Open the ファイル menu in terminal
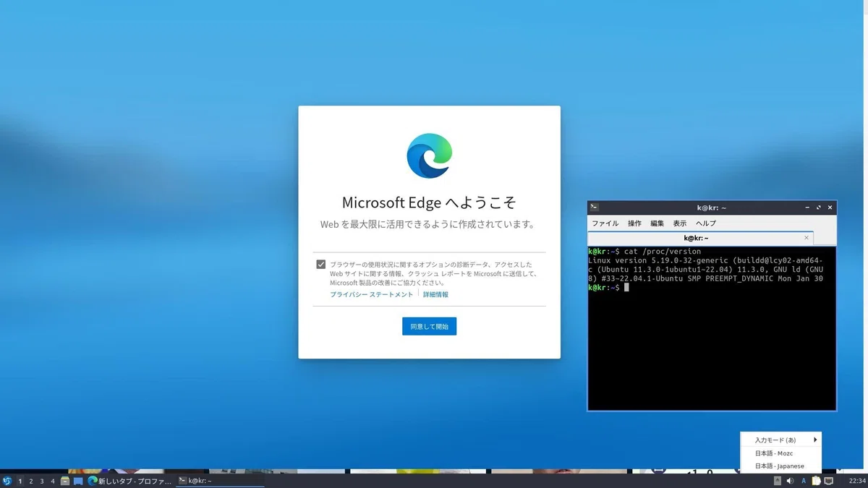 [605, 223]
